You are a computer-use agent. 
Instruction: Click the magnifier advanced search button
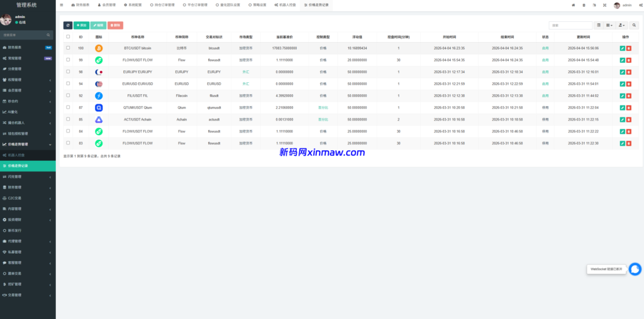coord(634,25)
